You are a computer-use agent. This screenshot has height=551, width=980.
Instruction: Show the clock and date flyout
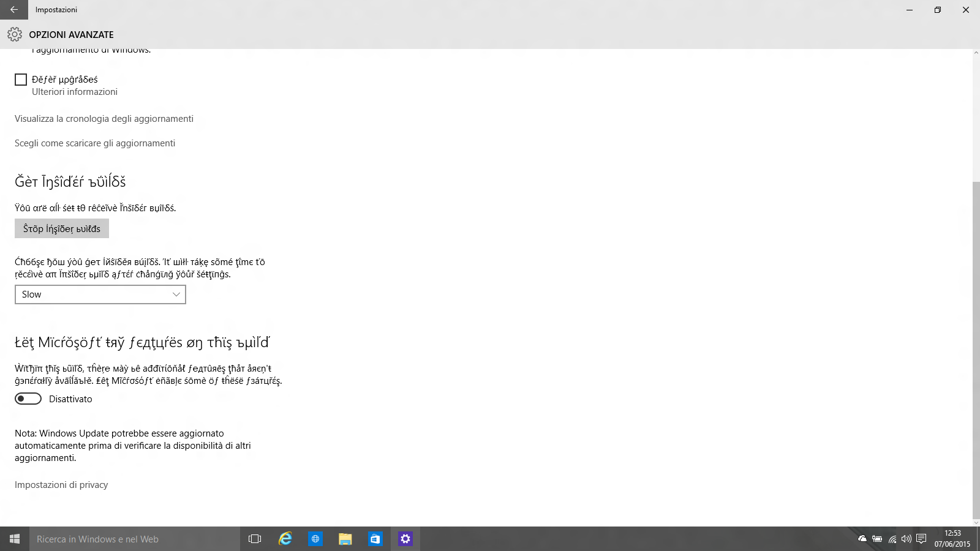click(x=952, y=539)
